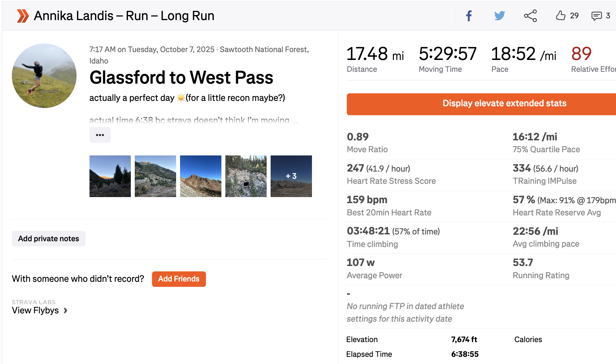Click the orange Strava chevron logo
The width and height of the screenshot is (616, 364).
coord(23,16)
